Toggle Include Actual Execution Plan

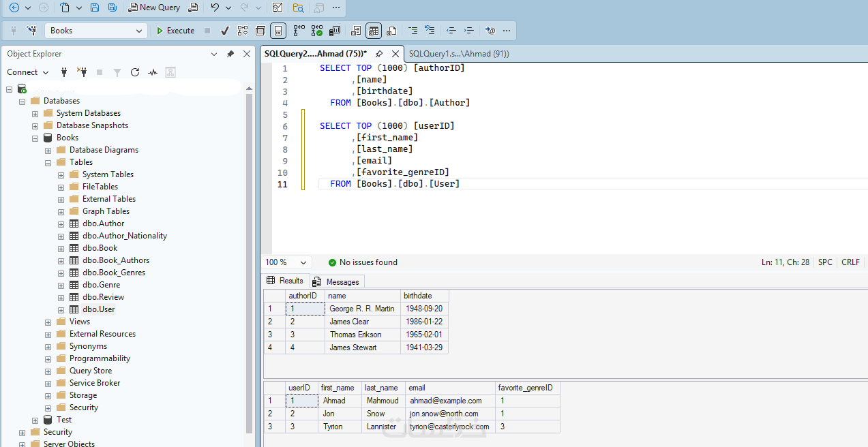pyautogui.click(x=299, y=31)
